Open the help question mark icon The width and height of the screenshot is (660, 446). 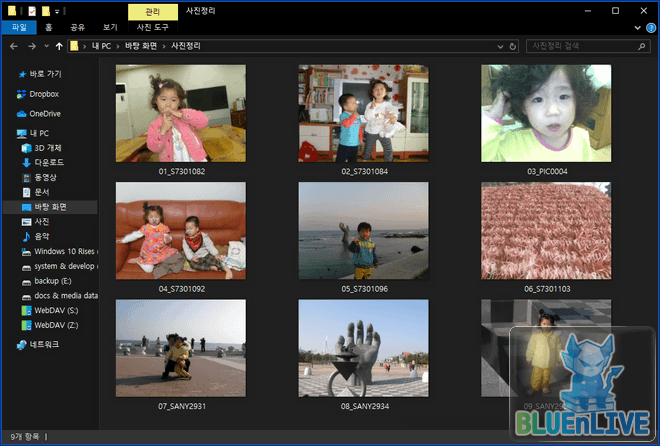pyautogui.click(x=650, y=28)
